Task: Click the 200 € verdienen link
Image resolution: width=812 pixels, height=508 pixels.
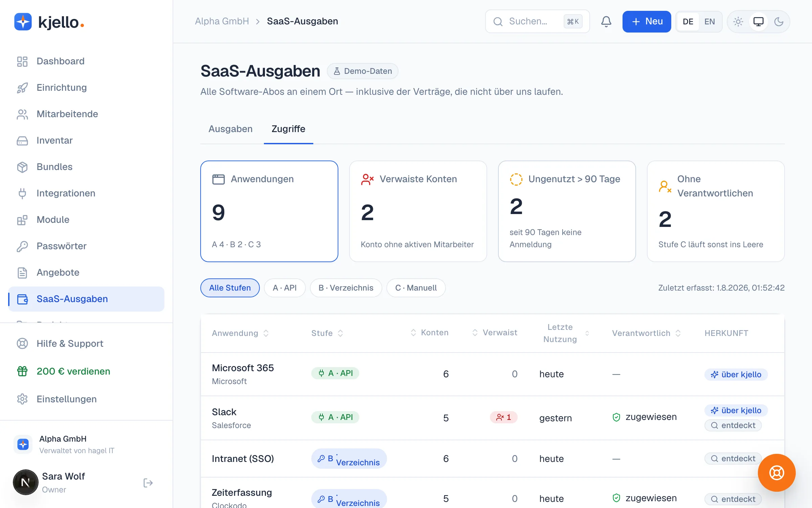Action: (87, 371)
